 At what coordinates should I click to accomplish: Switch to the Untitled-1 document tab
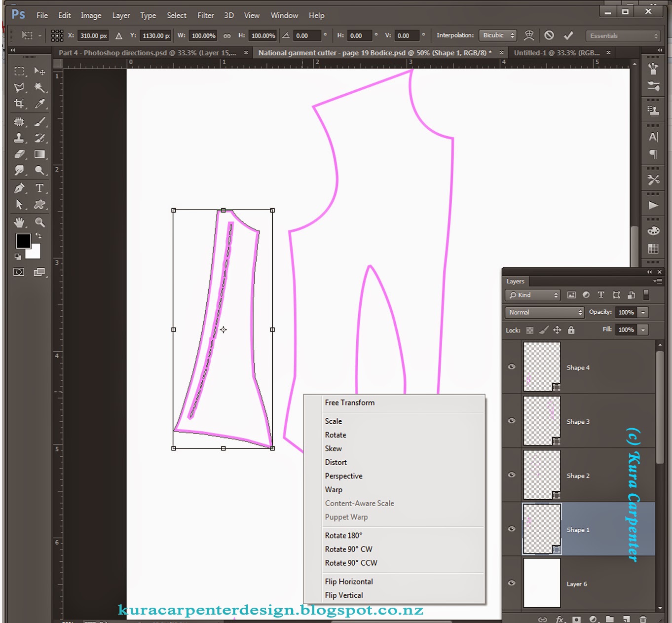(x=557, y=53)
